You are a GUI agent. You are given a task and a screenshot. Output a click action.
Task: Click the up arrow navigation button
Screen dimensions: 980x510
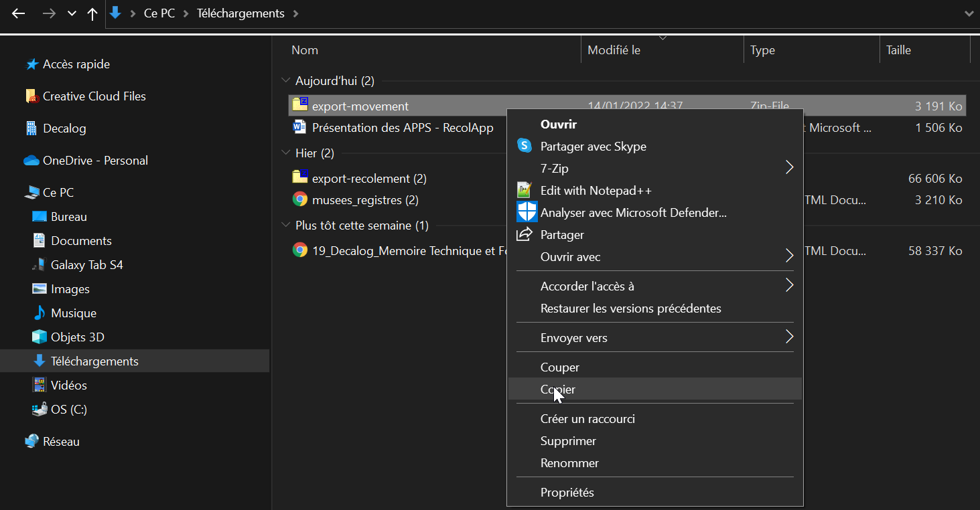(92, 14)
